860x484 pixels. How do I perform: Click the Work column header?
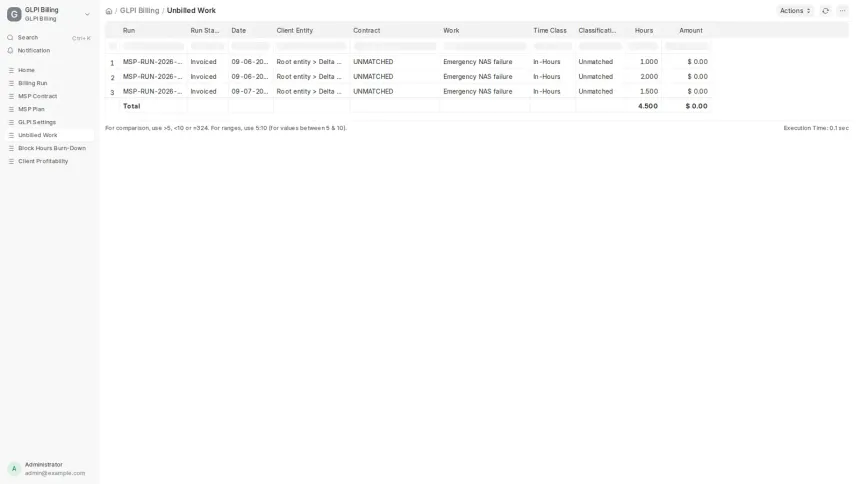485,31
